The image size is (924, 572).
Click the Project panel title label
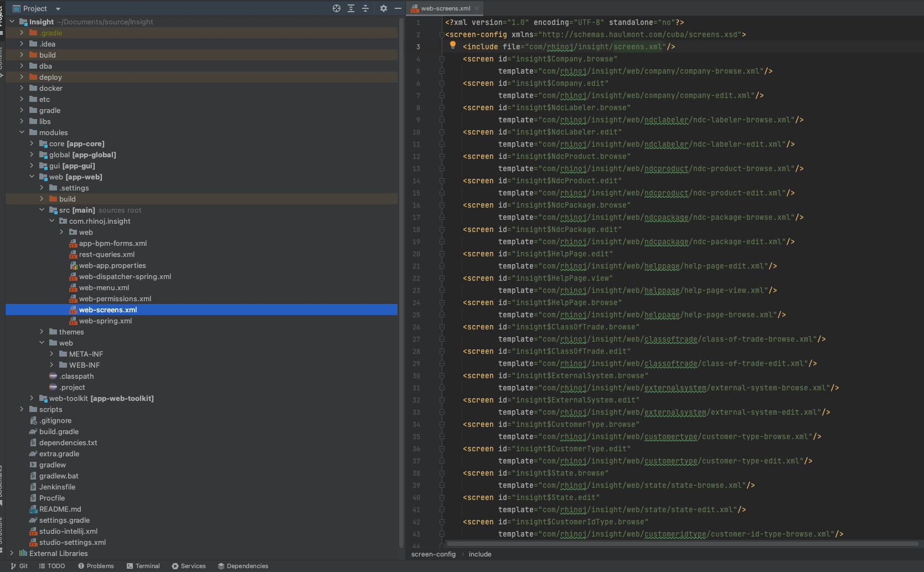coord(35,9)
